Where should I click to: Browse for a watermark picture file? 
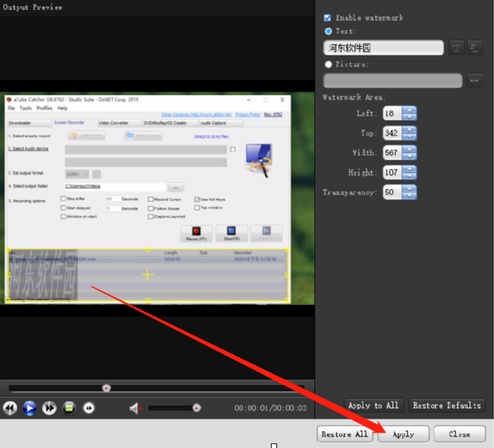pos(474,80)
